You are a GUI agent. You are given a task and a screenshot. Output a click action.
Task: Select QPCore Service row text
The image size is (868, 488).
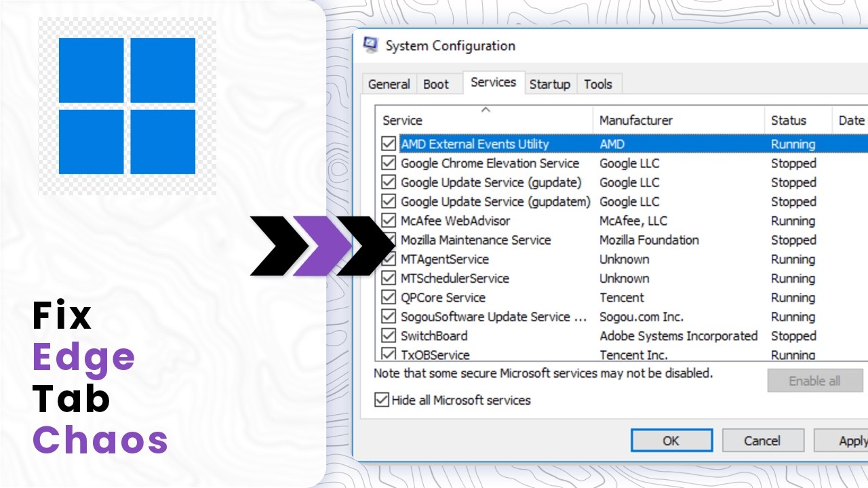pyautogui.click(x=443, y=297)
